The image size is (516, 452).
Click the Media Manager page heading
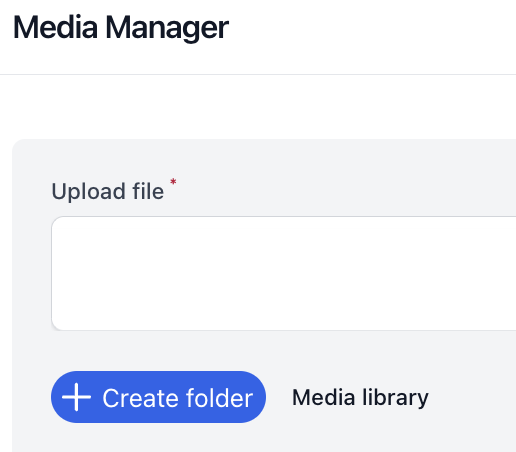point(121,28)
